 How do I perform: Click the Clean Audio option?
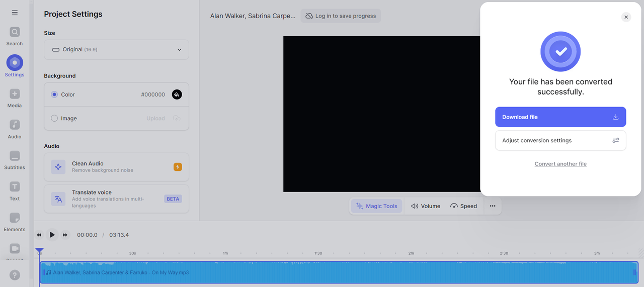pos(116,167)
